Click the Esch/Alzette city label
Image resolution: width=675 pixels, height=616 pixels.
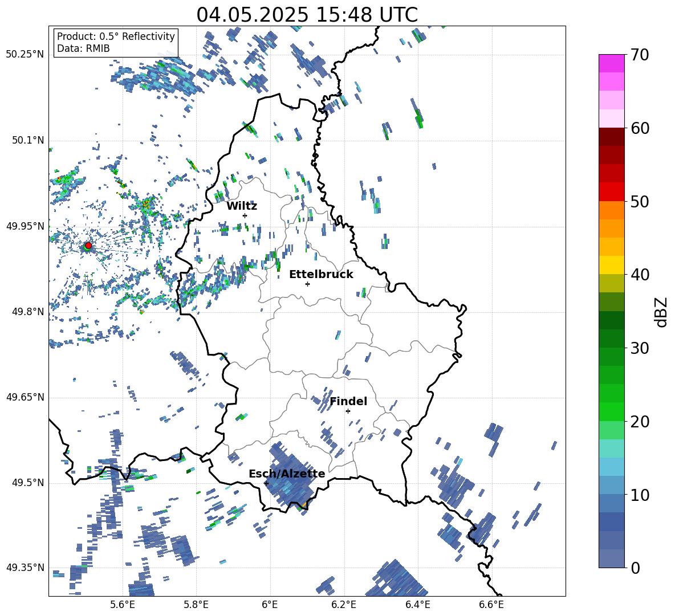[287, 474]
